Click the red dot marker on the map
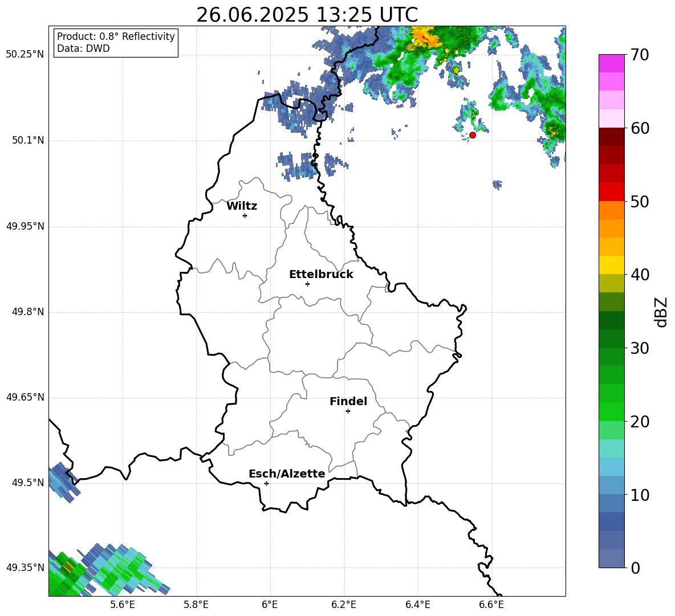 click(x=472, y=135)
